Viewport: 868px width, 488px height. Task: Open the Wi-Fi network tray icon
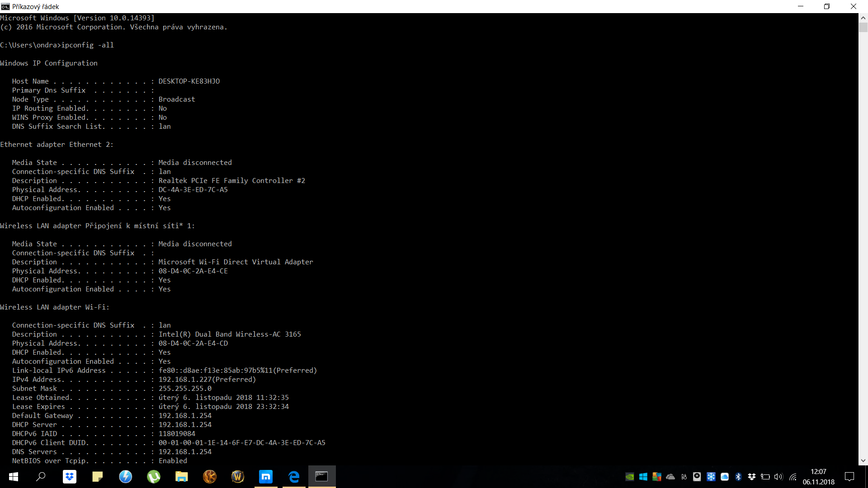(793, 477)
